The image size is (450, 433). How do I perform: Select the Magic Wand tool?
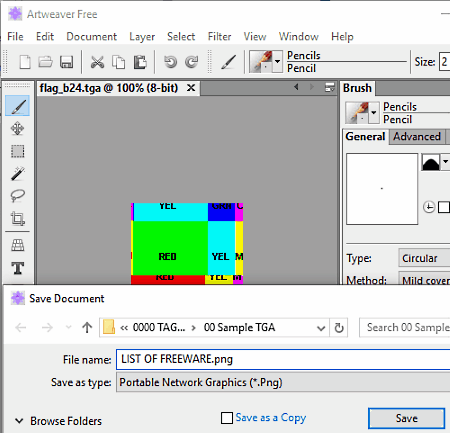click(18, 173)
